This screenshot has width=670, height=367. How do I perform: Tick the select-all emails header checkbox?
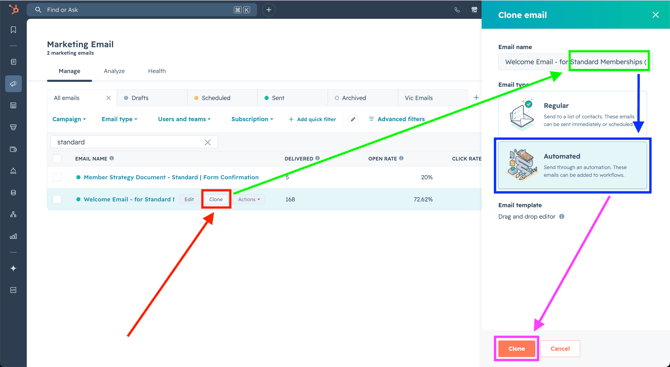[57, 159]
